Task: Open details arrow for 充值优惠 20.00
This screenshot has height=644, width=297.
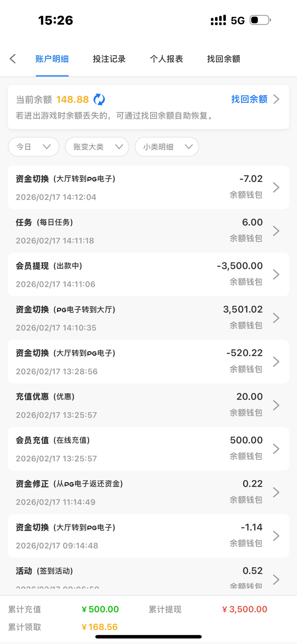Action: point(276,405)
